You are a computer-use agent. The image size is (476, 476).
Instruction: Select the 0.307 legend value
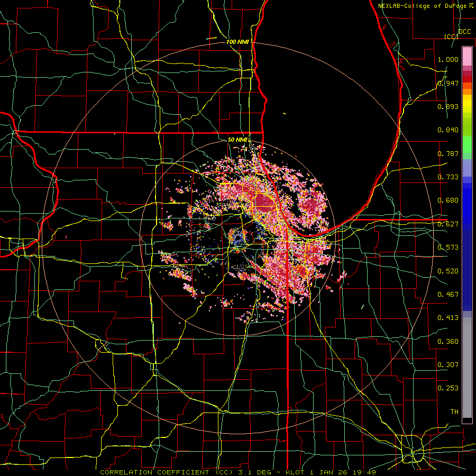pos(448,364)
